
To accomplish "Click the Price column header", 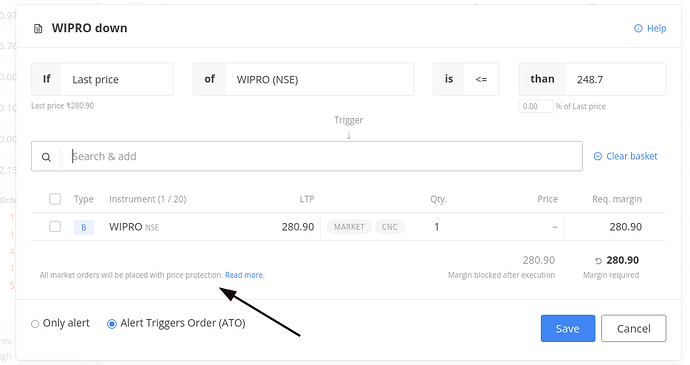I will coord(547,199).
